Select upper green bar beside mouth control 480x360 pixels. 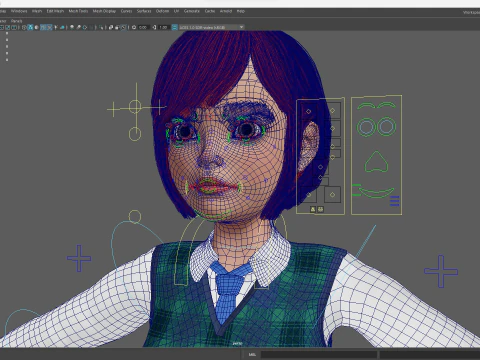pyautogui.click(x=357, y=185)
